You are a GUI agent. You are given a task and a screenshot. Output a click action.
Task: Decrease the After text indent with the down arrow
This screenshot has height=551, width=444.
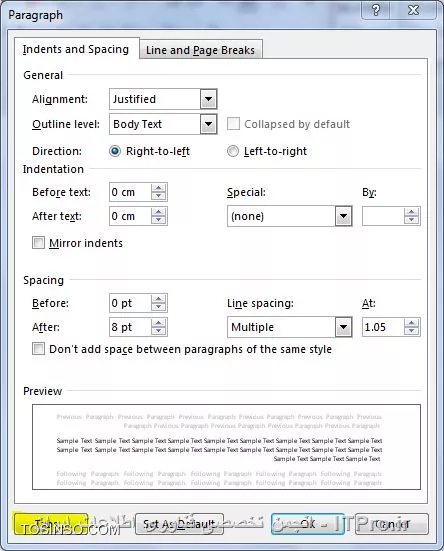(158, 220)
